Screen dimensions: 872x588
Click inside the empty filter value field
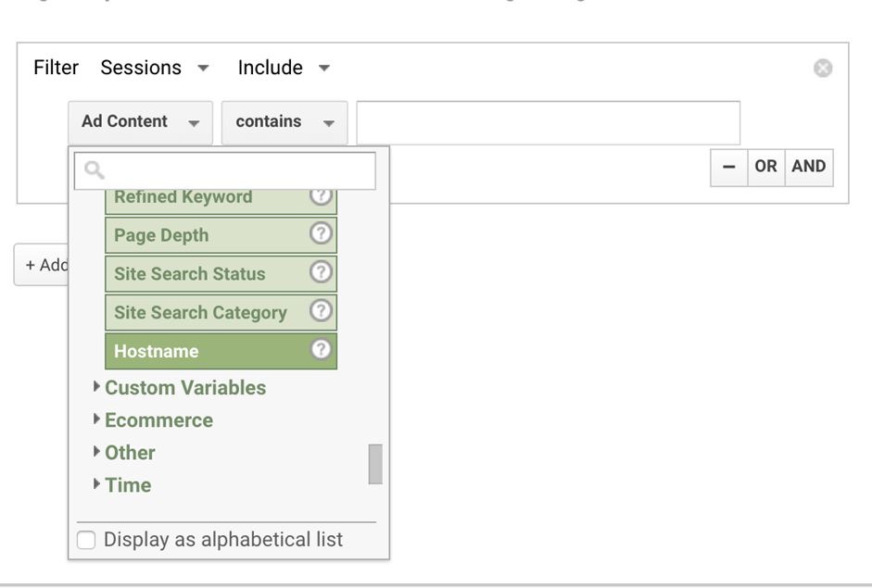(547, 121)
